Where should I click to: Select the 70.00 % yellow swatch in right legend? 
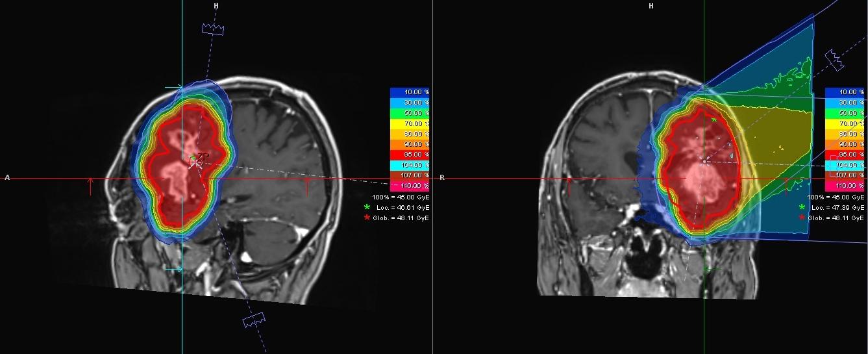845,123
